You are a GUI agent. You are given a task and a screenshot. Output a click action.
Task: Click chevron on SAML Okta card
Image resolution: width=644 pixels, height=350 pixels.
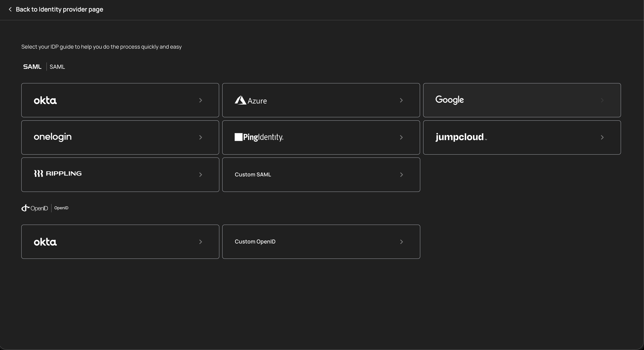(x=201, y=100)
